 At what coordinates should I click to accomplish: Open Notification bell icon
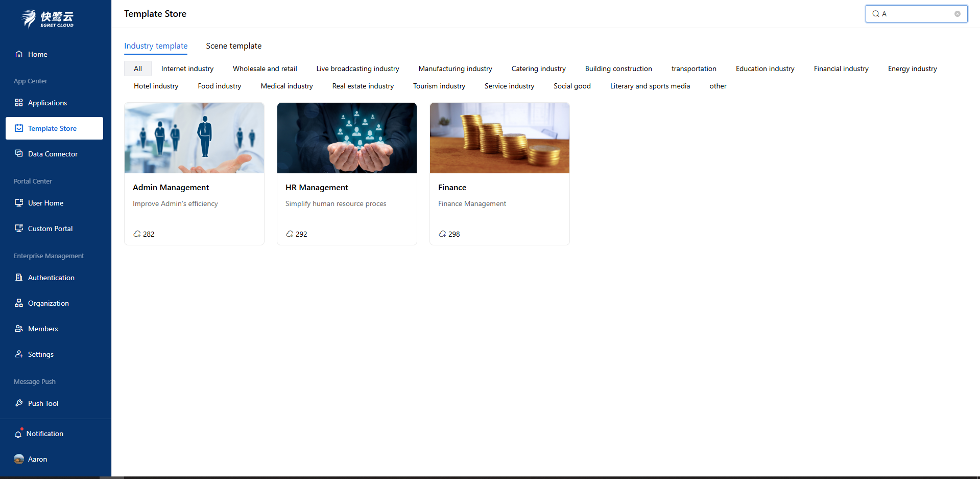(x=18, y=434)
